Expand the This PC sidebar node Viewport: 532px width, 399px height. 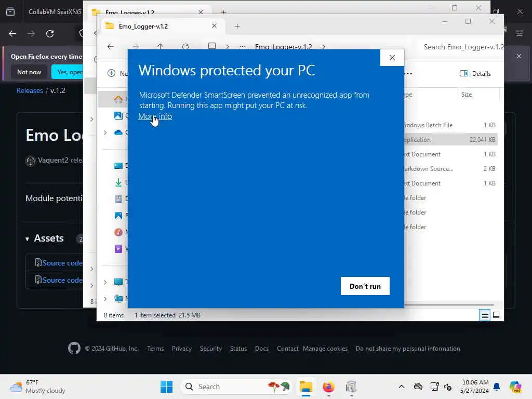pyautogui.click(x=105, y=282)
